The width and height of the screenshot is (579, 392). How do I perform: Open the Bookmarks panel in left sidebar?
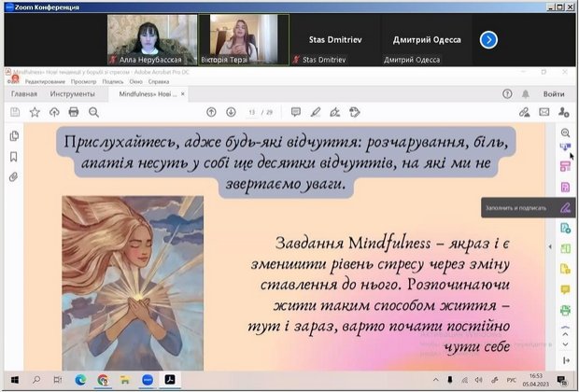pos(14,156)
